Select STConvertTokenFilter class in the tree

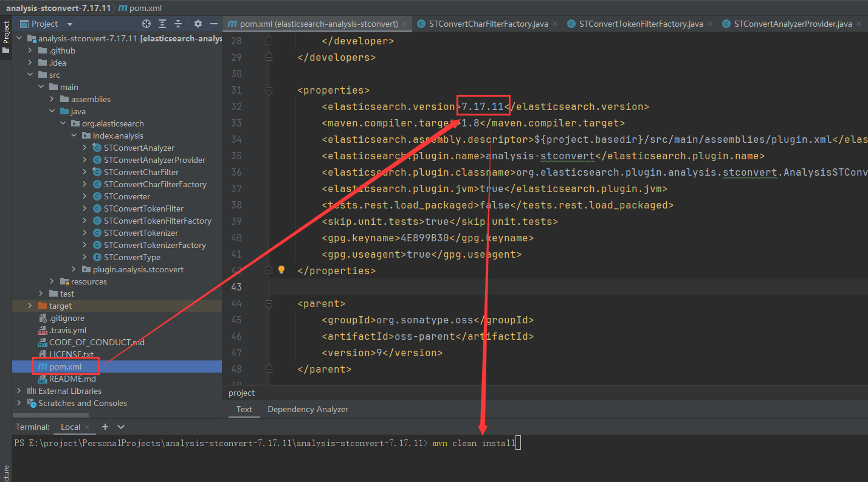tap(143, 208)
